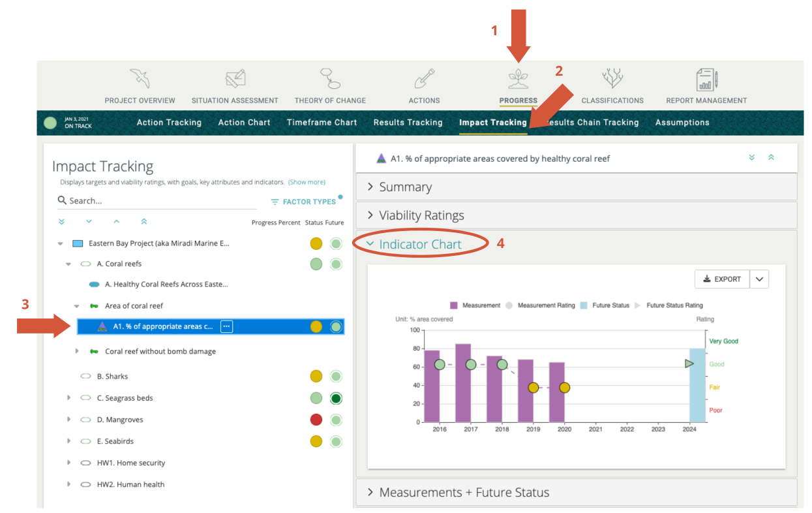Open the Export dropdown arrow

[x=759, y=279]
